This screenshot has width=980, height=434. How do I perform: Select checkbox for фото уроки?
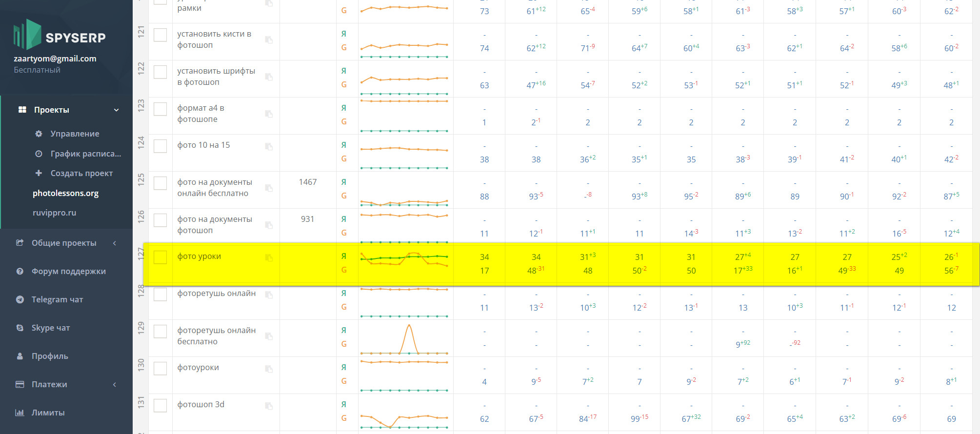tap(160, 257)
